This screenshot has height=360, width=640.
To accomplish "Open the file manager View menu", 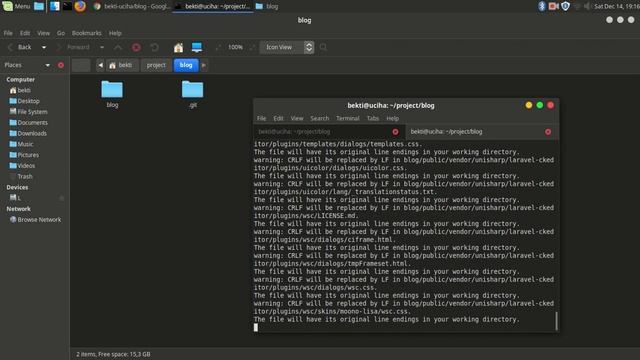I will (43, 33).
